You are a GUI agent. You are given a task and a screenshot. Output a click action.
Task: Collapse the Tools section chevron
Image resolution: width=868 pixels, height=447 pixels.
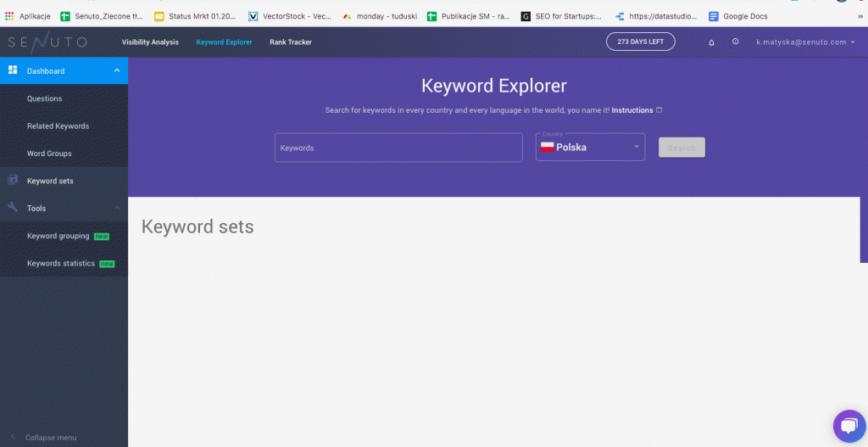pos(116,208)
